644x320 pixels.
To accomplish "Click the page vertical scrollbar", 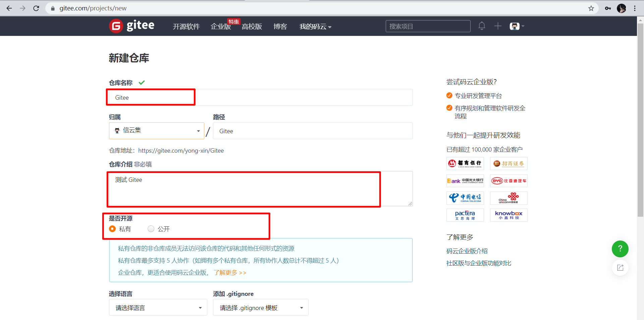I will (x=640, y=120).
